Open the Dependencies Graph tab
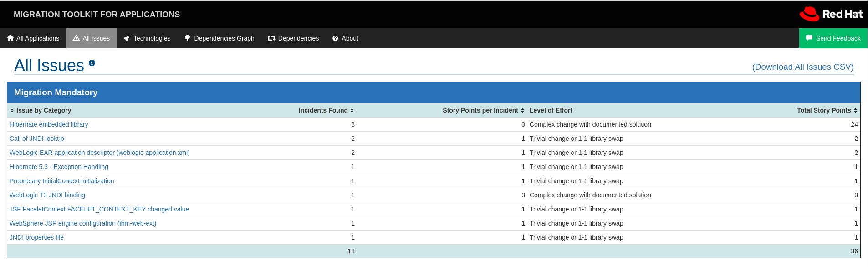 click(x=220, y=38)
